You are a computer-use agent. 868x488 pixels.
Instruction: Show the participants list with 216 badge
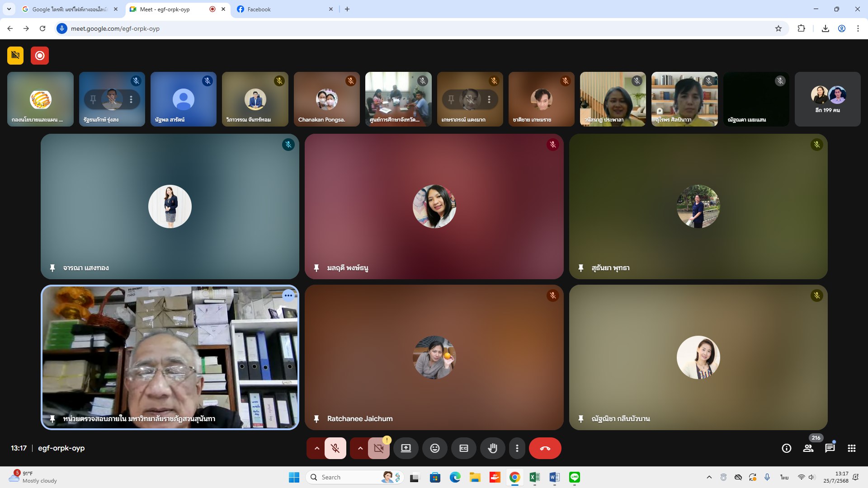(x=808, y=448)
